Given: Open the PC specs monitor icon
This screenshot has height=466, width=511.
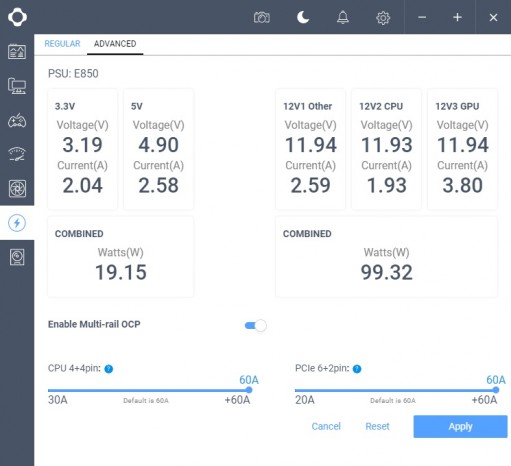Looking at the screenshot, I should 17,86.
